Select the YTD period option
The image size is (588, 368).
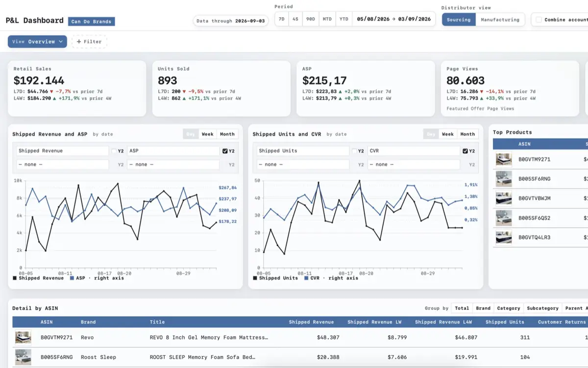(x=344, y=19)
